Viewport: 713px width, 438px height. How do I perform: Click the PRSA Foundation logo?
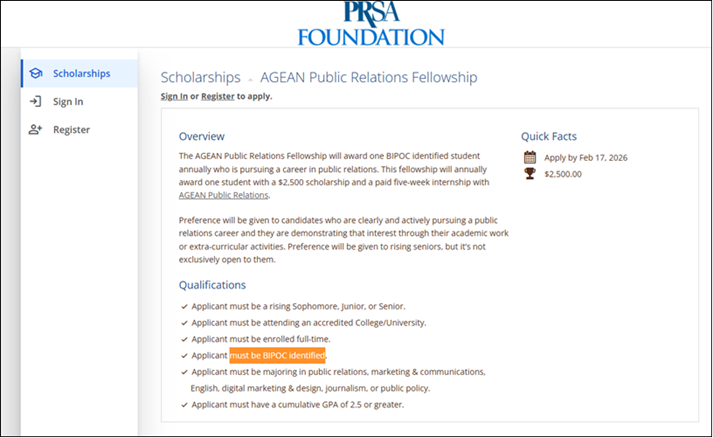[x=370, y=25]
